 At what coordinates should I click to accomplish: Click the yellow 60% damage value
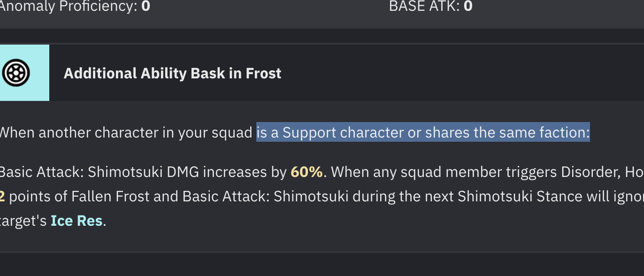click(x=307, y=172)
